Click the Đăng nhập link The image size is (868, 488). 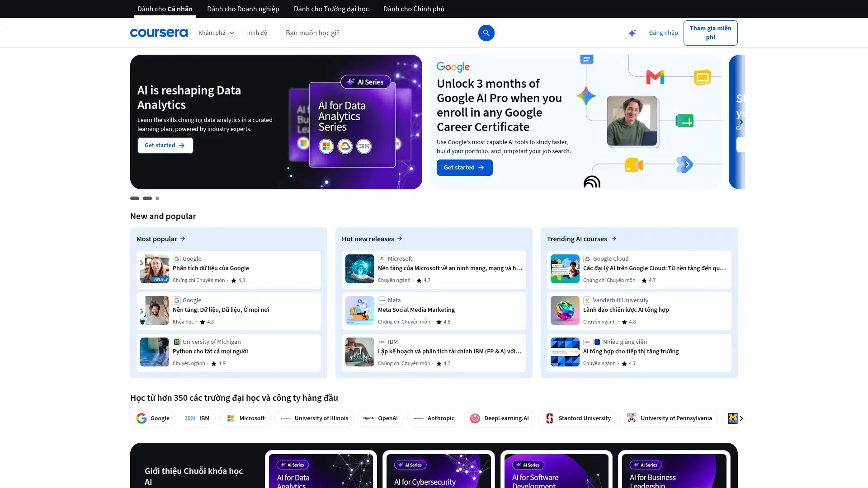pyautogui.click(x=663, y=33)
